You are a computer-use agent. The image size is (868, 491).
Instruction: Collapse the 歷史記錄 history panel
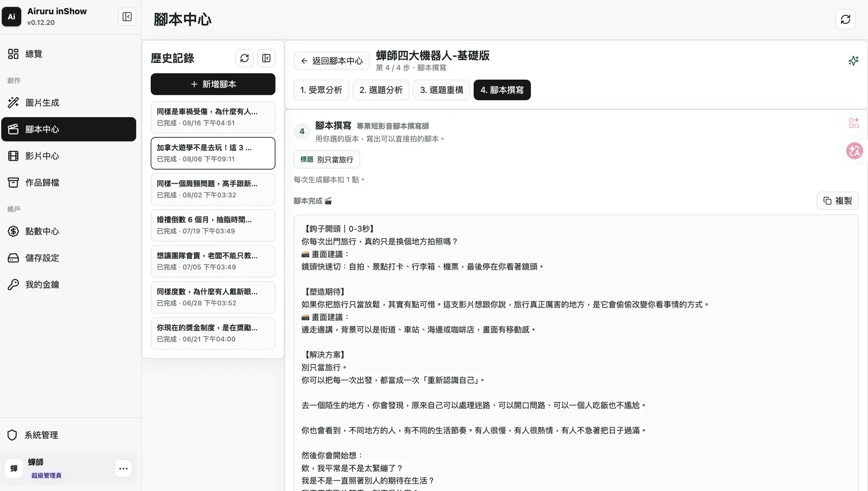[266, 58]
